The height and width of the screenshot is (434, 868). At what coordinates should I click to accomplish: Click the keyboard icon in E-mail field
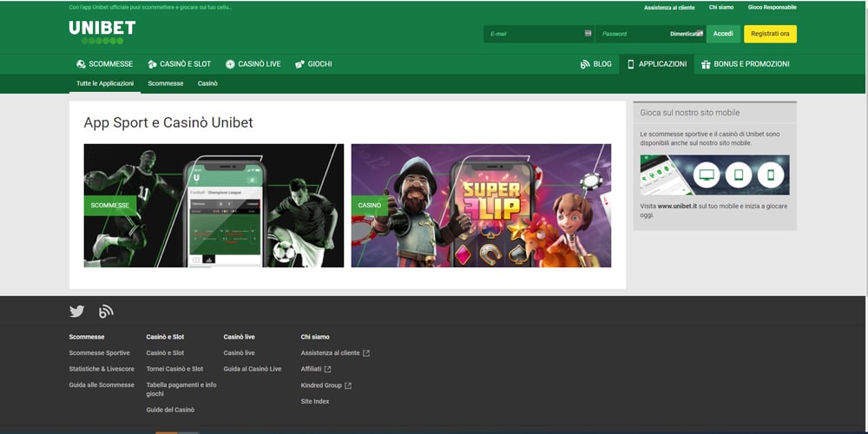(x=588, y=33)
